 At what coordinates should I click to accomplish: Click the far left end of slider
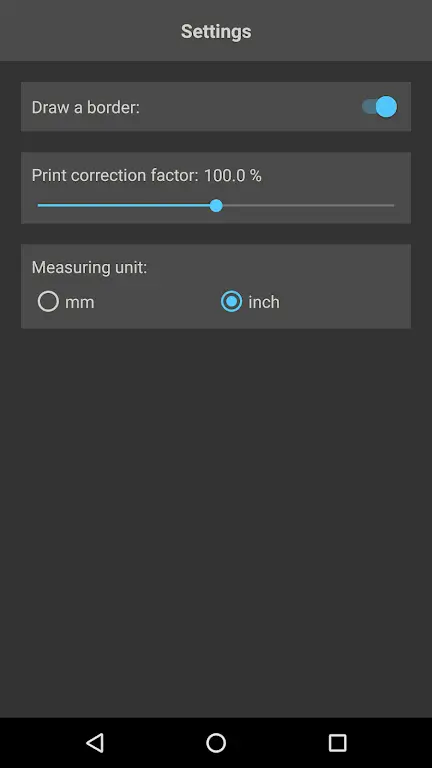[40, 205]
